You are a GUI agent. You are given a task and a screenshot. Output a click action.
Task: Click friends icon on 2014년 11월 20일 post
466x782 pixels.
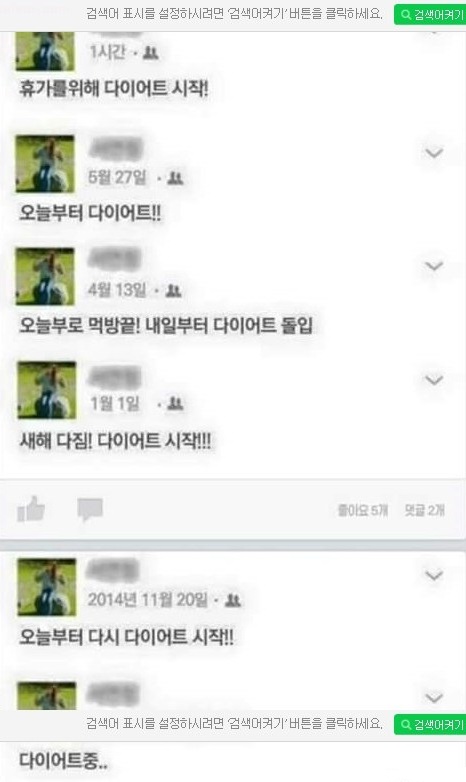233,600
